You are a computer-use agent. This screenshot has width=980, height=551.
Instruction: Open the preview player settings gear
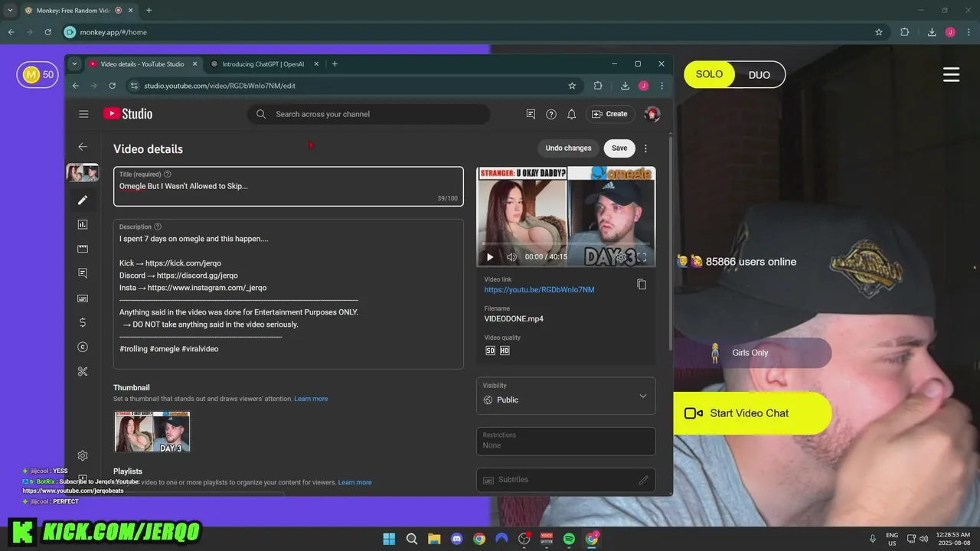click(622, 257)
